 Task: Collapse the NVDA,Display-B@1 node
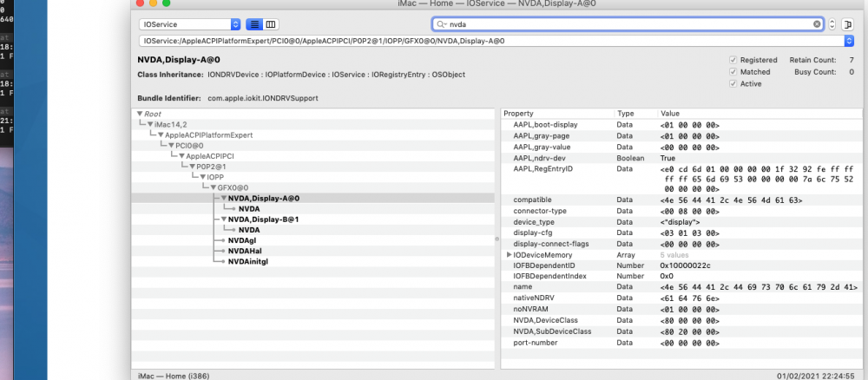[224, 219]
